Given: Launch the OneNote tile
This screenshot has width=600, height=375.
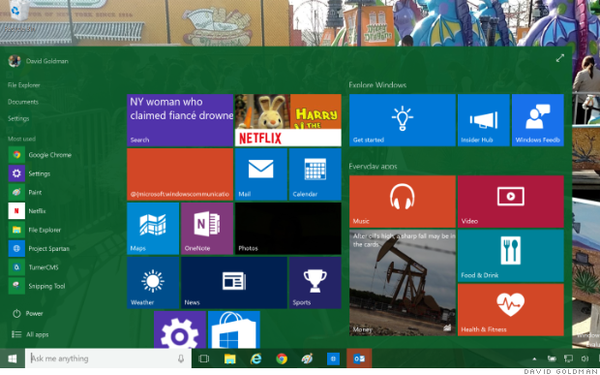Looking at the screenshot, I should 207,228.
